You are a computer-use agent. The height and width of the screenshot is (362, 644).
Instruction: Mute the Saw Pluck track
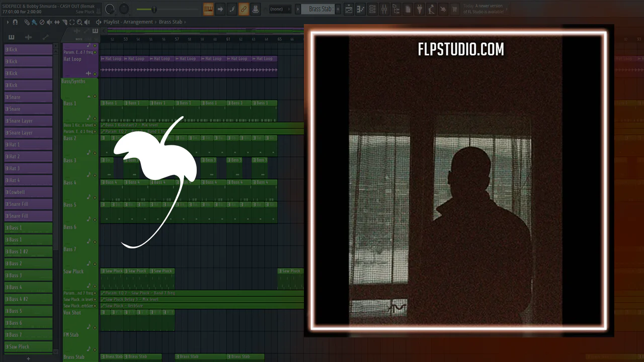[x=95, y=286]
